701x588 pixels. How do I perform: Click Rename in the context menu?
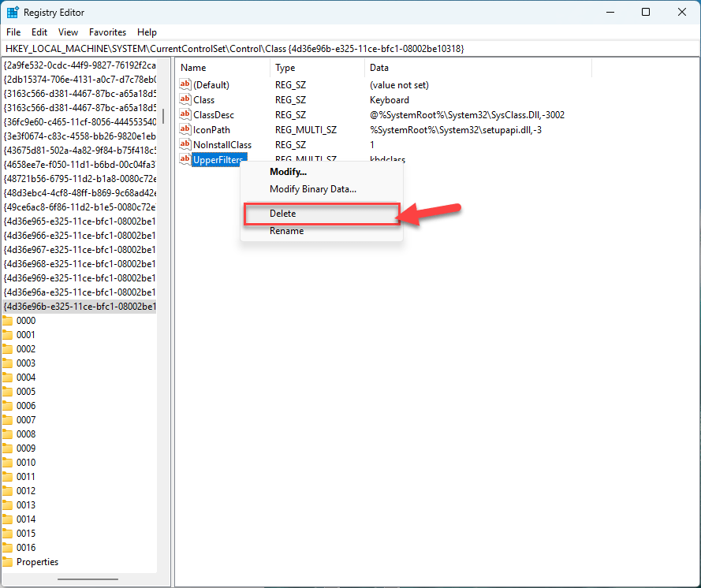tap(286, 231)
